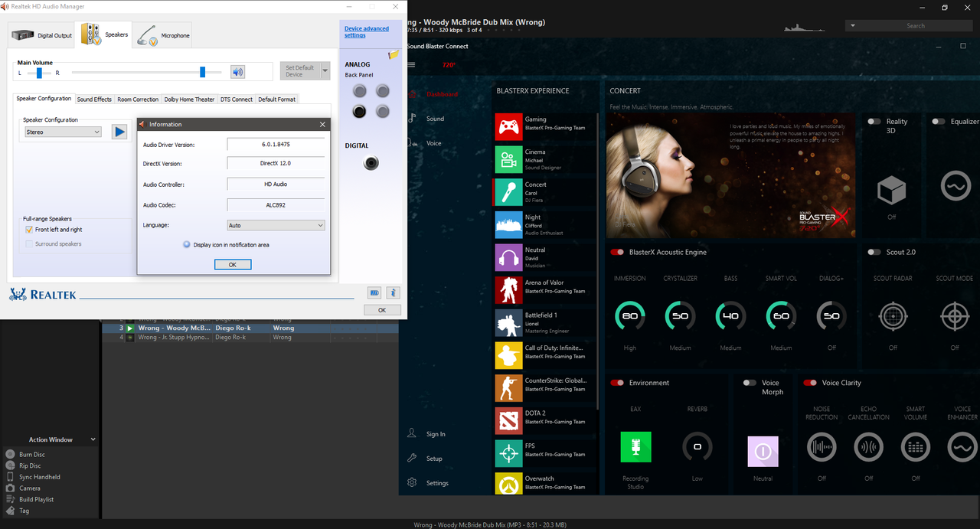The image size is (980, 529).
Task: Choose the Concert profile icon
Action: (x=508, y=192)
